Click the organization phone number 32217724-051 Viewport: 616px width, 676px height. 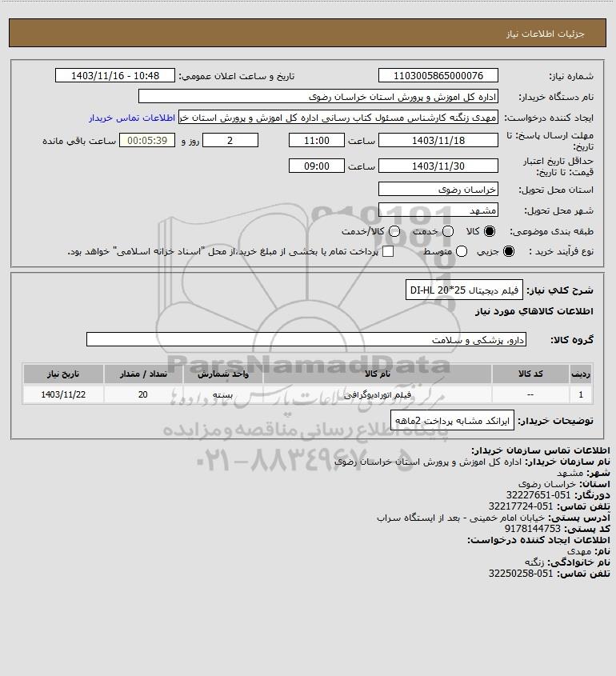click(x=520, y=506)
